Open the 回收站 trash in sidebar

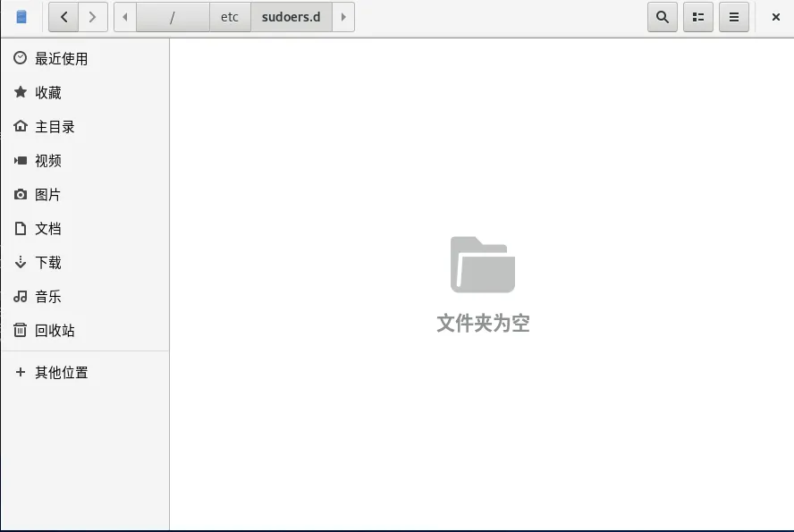coord(55,331)
